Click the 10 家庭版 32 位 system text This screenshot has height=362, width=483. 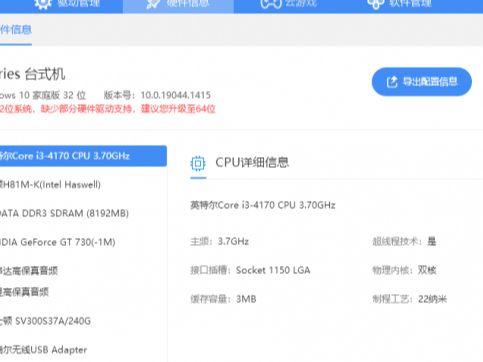pyautogui.click(x=52, y=95)
